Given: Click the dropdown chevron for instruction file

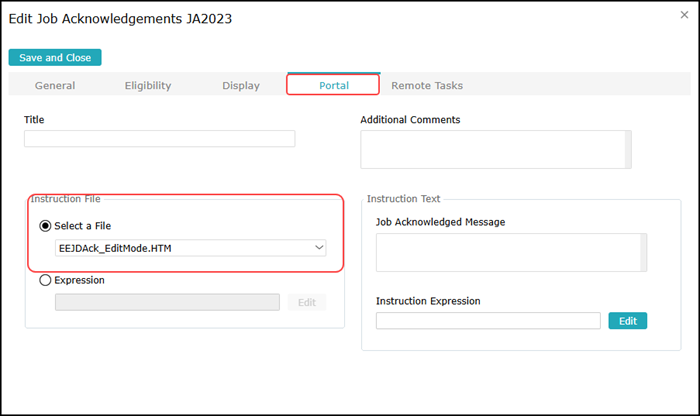Looking at the screenshot, I should pyautogui.click(x=319, y=247).
